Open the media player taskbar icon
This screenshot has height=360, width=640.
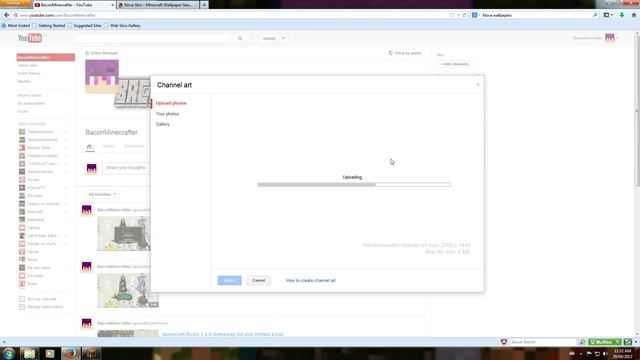(x=50, y=353)
